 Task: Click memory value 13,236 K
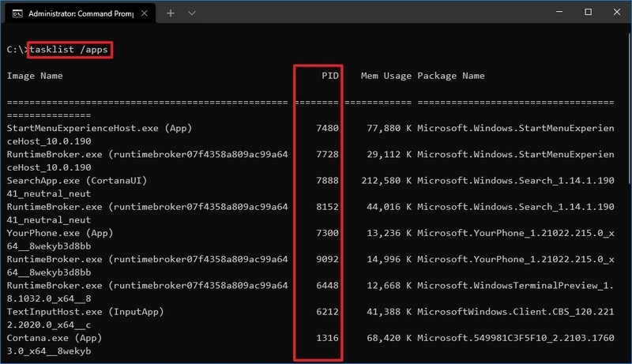[389, 233]
